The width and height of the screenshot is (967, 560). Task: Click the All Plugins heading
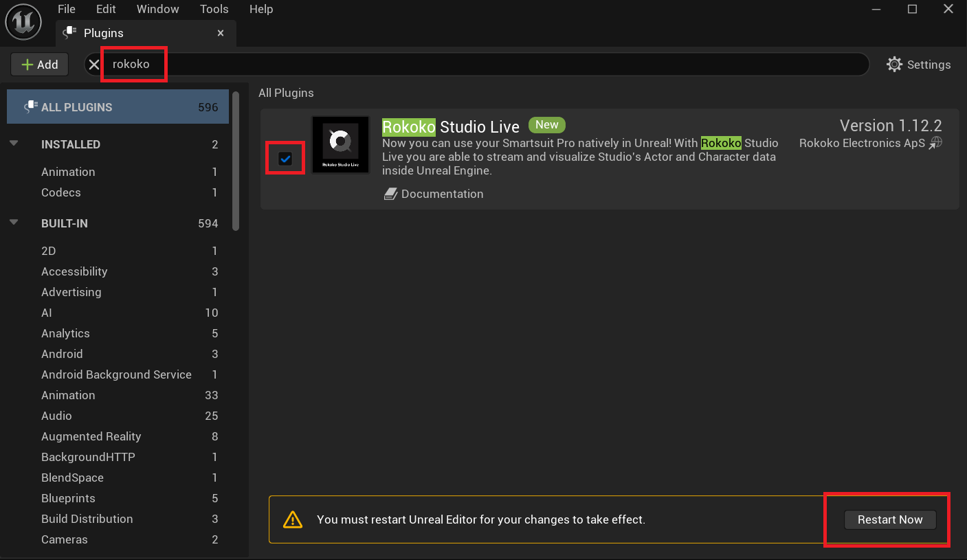[x=286, y=93]
